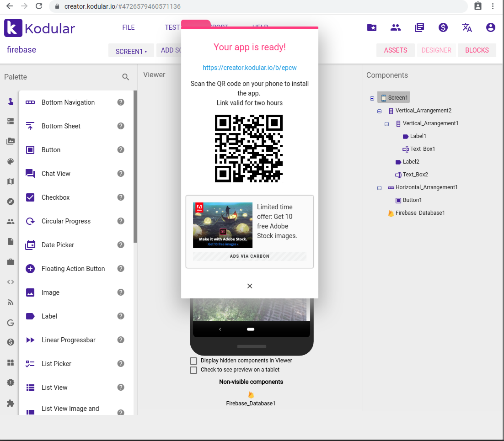Go back in the browser

[x=10, y=6]
